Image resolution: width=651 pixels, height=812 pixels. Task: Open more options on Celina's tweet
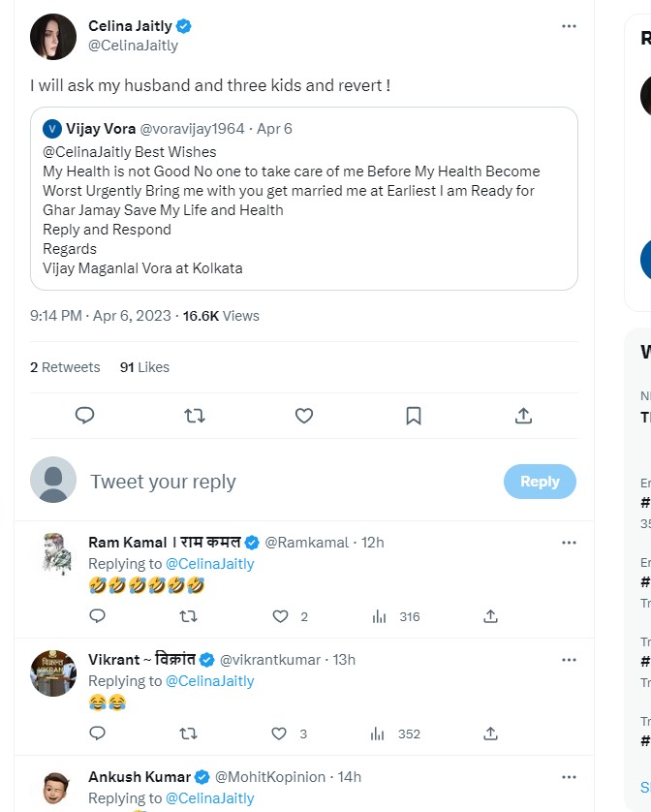click(x=569, y=26)
